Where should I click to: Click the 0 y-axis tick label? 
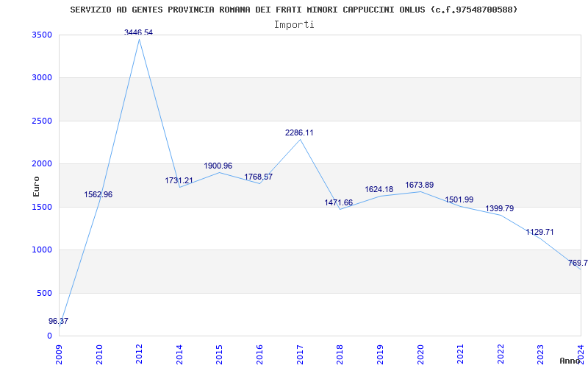click(49, 336)
